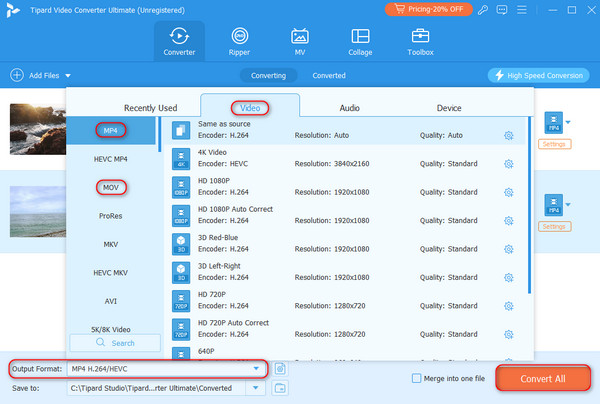Open settings gear for HD 1080P

click(509, 192)
